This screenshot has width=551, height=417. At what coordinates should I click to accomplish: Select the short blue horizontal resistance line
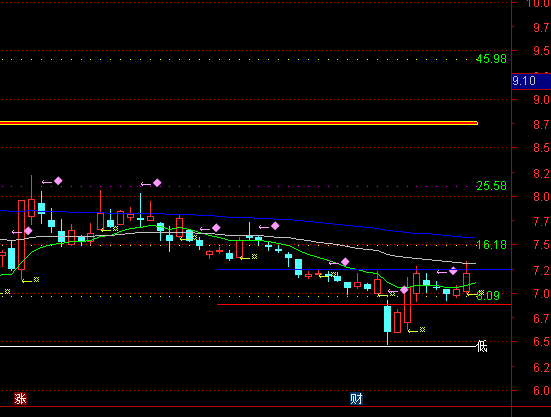click(364, 269)
